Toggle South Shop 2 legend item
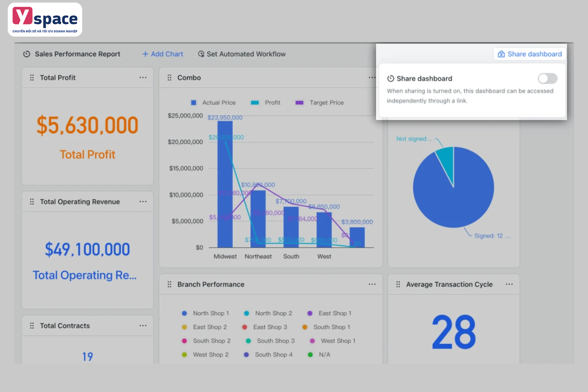 pyautogui.click(x=206, y=341)
